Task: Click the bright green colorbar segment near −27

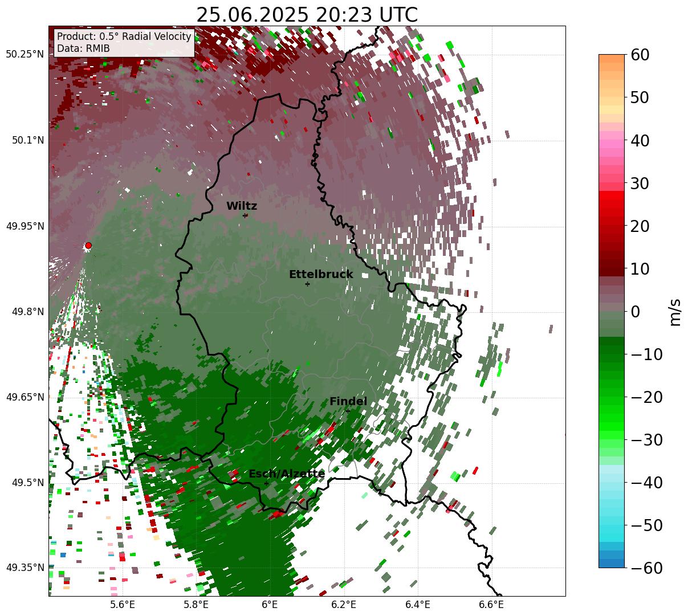Action: [612, 427]
